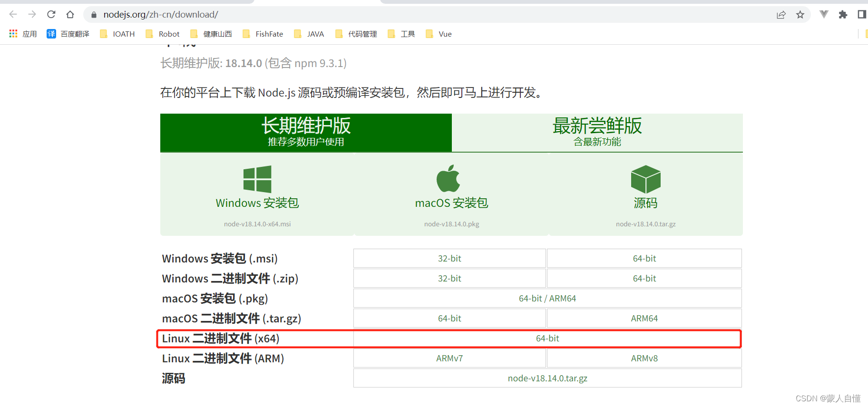
Task: Click 'macOS 二进制文件 (.tar.gz)' row label
Action: [232, 319]
